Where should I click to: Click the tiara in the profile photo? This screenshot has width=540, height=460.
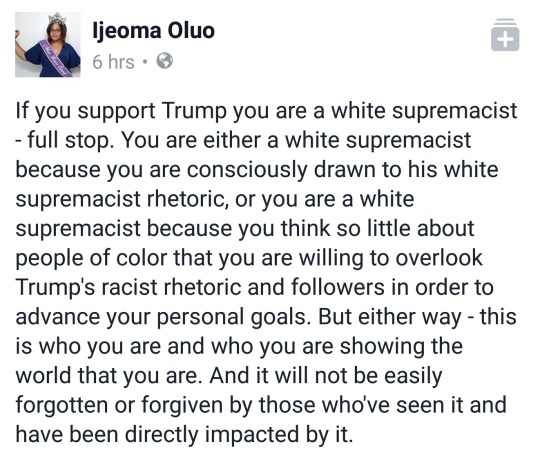tap(57, 18)
